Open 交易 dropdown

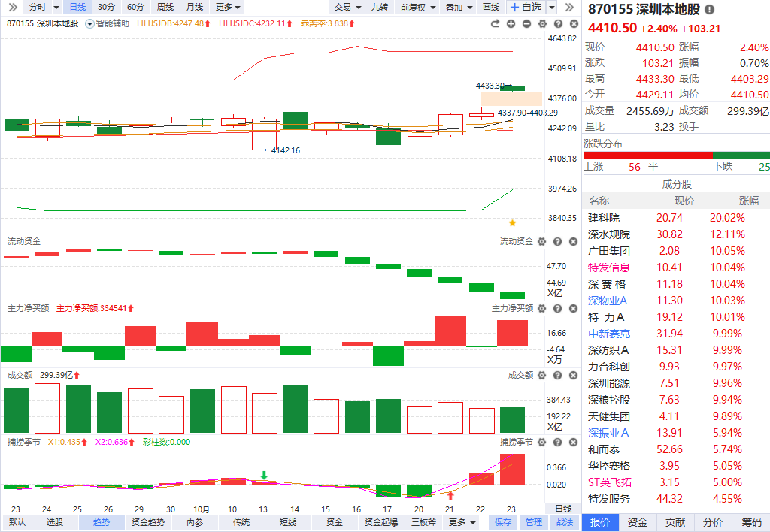[x=347, y=7]
